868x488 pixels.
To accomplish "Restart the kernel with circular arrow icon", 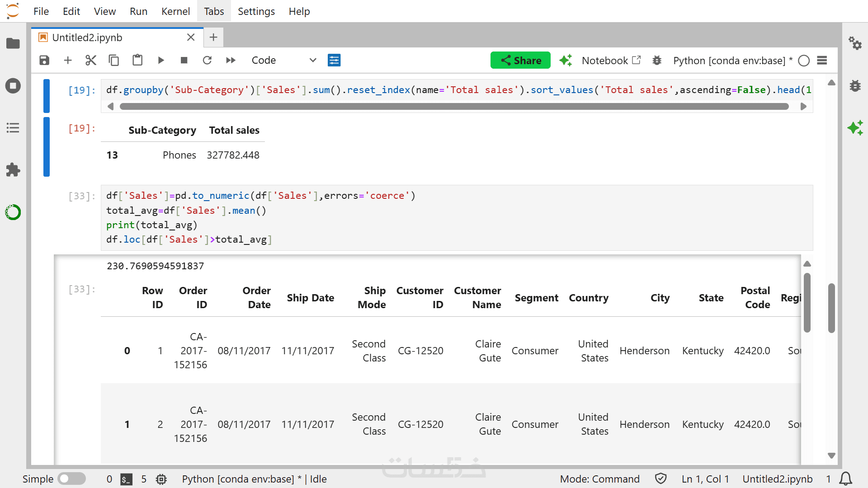I will coord(207,60).
